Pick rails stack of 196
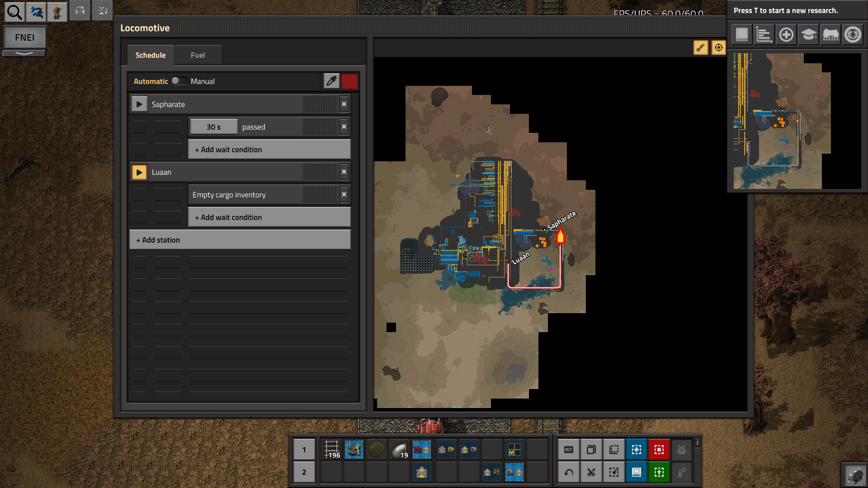 click(331, 450)
